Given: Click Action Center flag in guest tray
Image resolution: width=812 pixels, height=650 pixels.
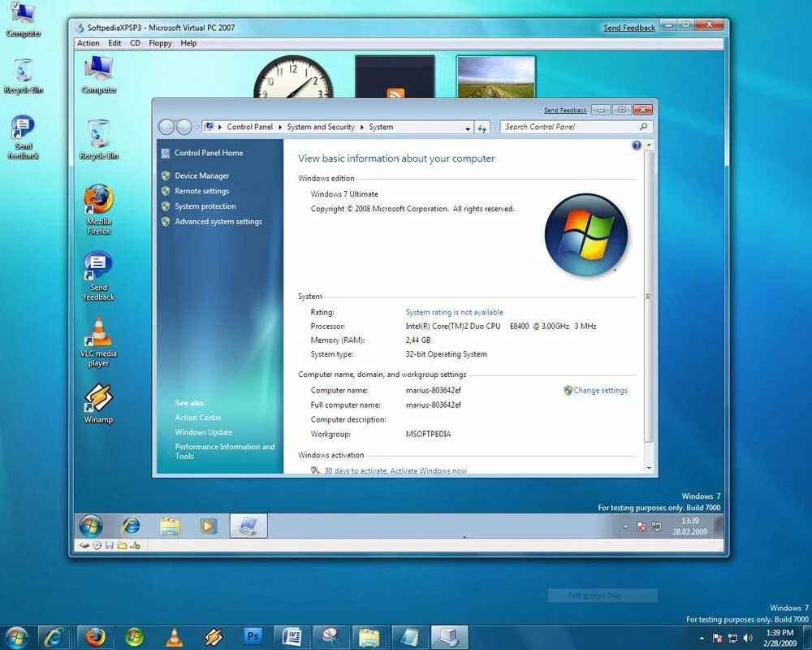Looking at the screenshot, I should [x=641, y=526].
